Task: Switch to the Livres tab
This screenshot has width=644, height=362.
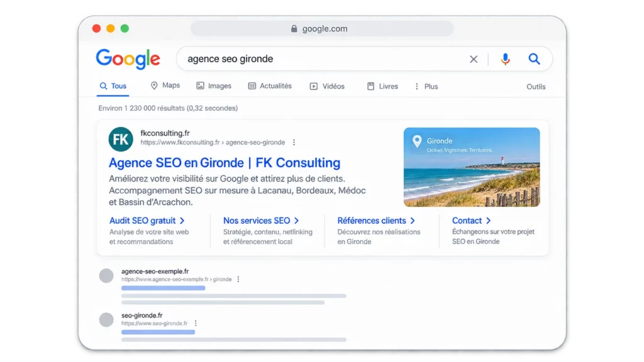Action: (x=382, y=86)
